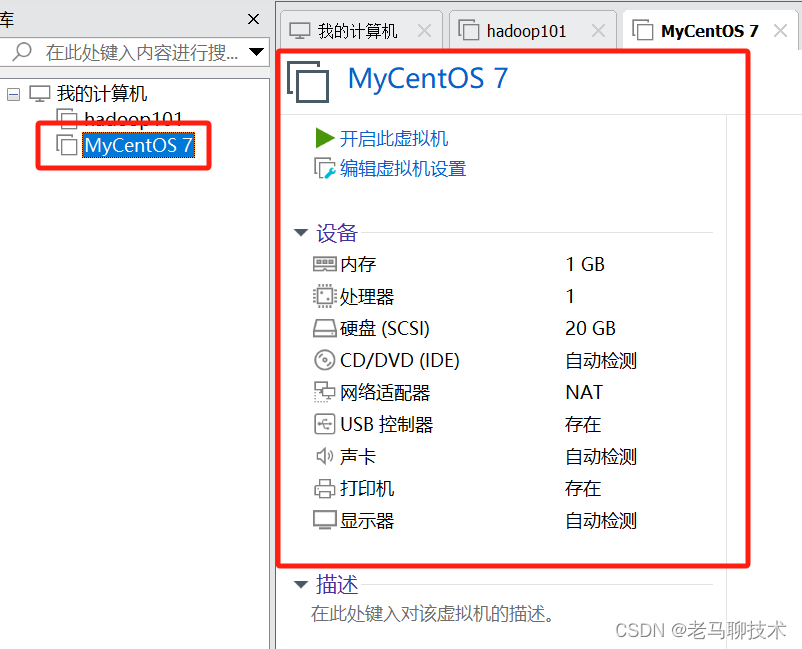Collapse the 描述 description section
Image resolution: width=802 pixels, height=649 pixels.
point(301,584)
